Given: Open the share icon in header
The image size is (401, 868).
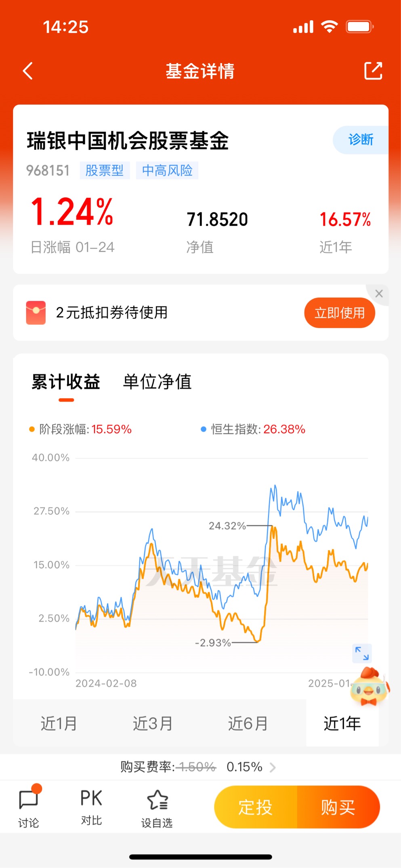Looking at the screenshot, I should tap(373, 71).
